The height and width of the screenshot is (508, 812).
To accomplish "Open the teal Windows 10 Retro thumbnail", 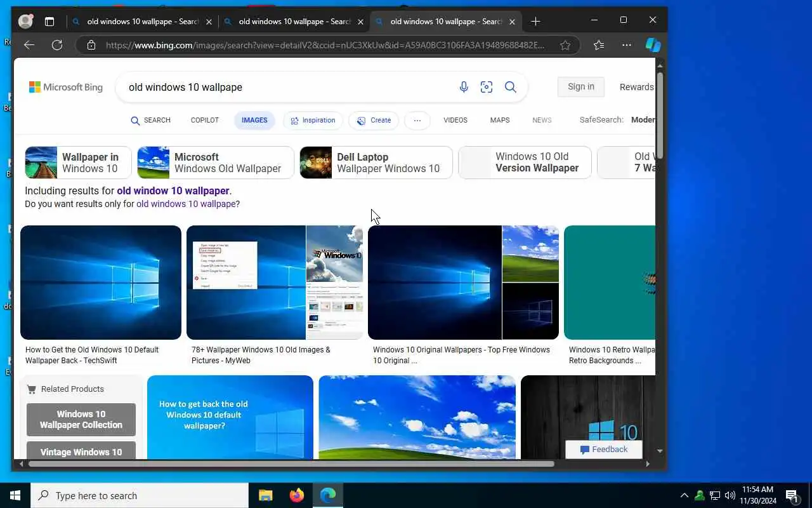I will (610, 283).
